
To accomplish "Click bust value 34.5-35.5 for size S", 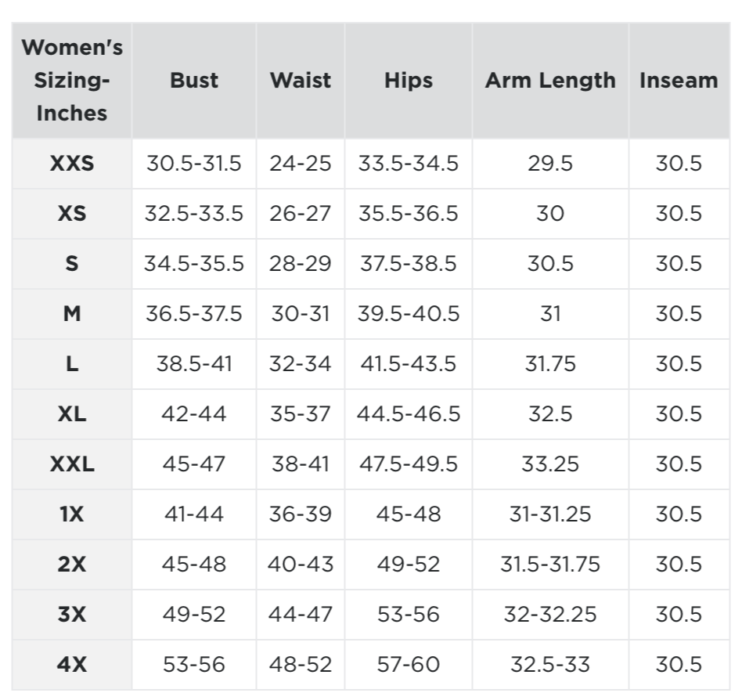I will coord(194,264).
